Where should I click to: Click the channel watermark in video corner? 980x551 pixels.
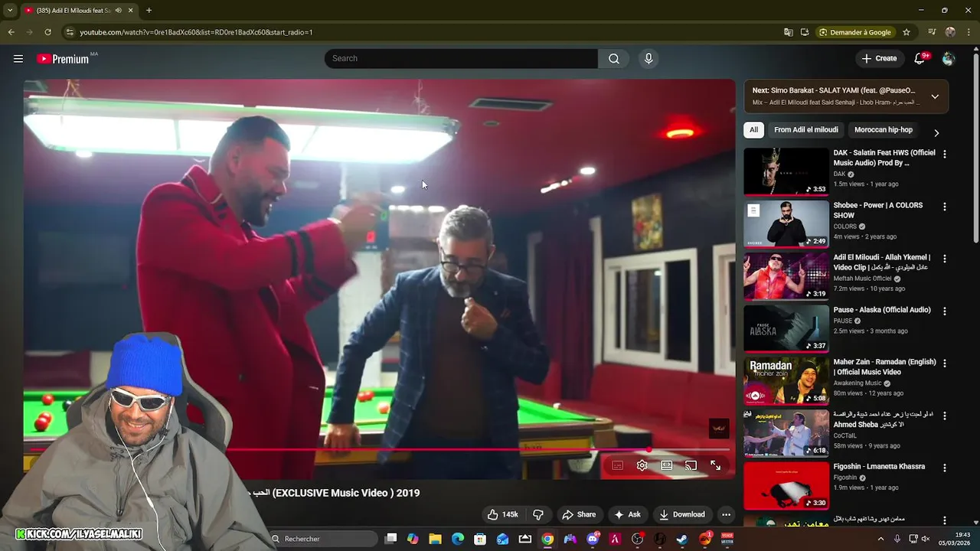coord(718,429)
